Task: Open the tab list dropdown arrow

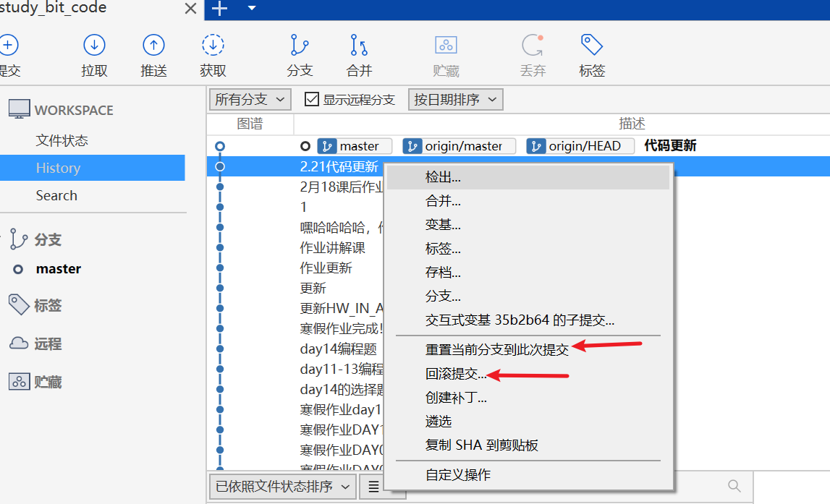Action: click(x=252, y=8)
